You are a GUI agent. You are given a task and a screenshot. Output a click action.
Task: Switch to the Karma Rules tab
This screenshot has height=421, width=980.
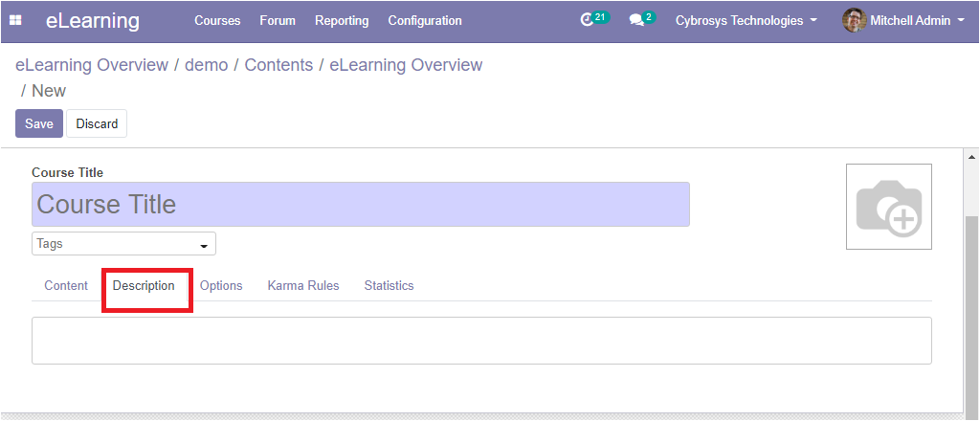pyautogui.click(x=303, y=285)
